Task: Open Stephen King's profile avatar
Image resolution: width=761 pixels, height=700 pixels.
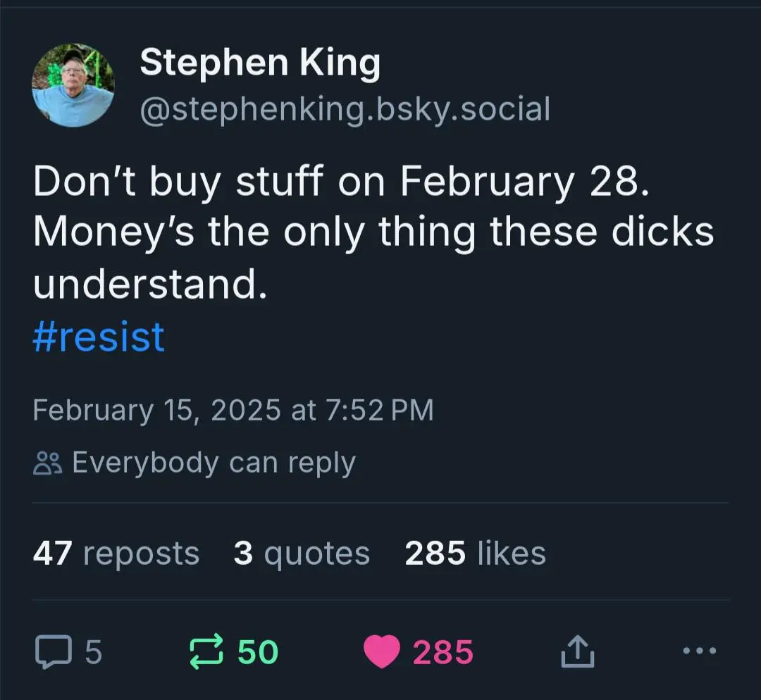Action: click(x=73, y=85)
